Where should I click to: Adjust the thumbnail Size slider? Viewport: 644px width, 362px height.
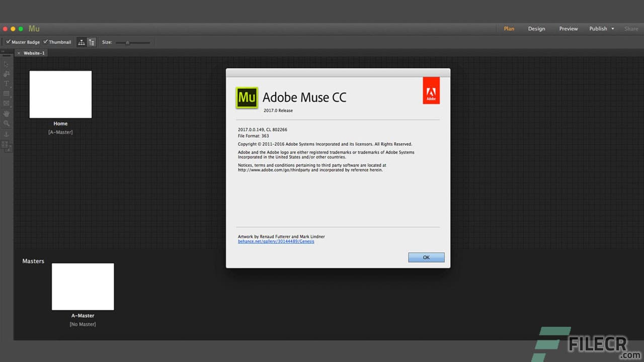point(128,42)
